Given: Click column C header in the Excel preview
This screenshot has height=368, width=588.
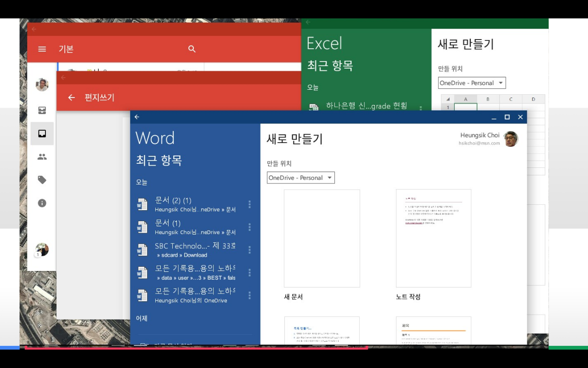Looking at the screenshot, I should coord(510,99).
